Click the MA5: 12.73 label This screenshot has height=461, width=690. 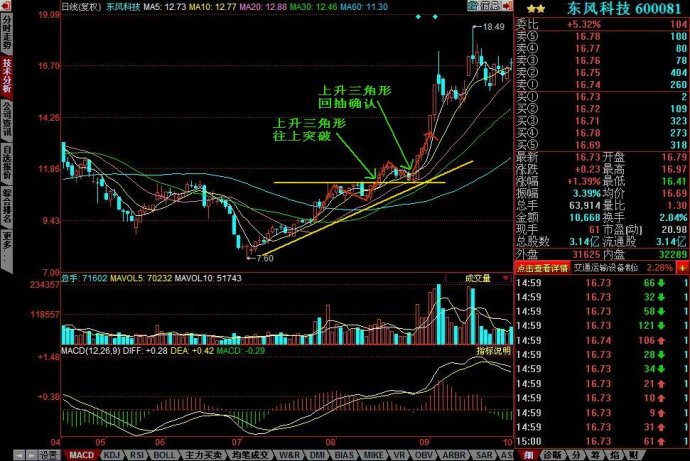(x=165, y=7)
